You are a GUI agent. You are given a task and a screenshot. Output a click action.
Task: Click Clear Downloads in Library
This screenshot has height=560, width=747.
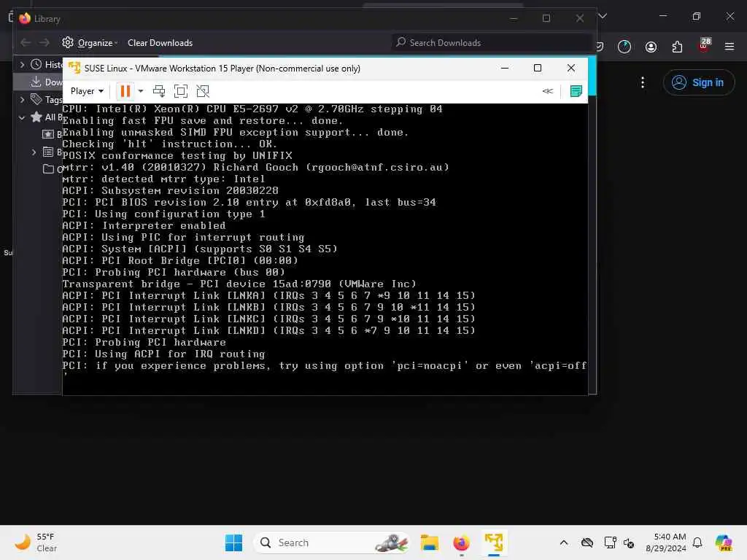point(160,43)
